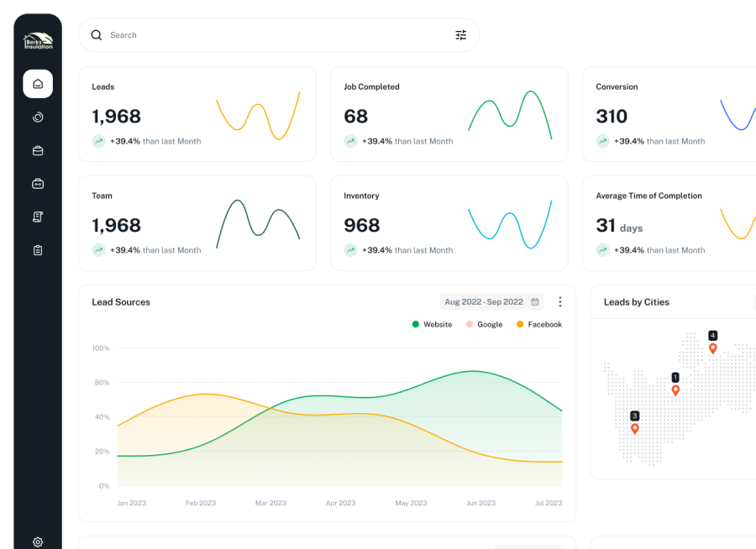Open the Lead Sources three-dot menu

coord(559,301)
